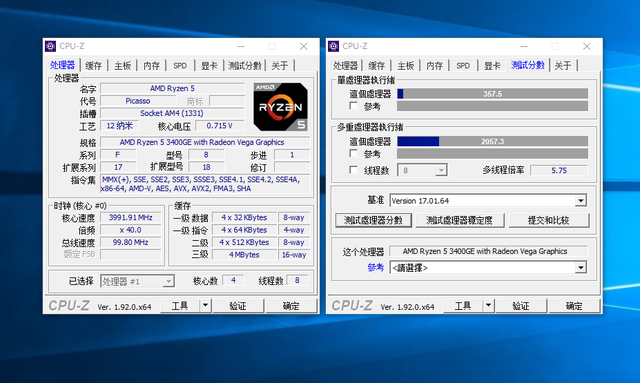640x383 pixels.
Task: Tick 參考 checkbox under multi-thread benchmark
Action: [x=353, y=154]
